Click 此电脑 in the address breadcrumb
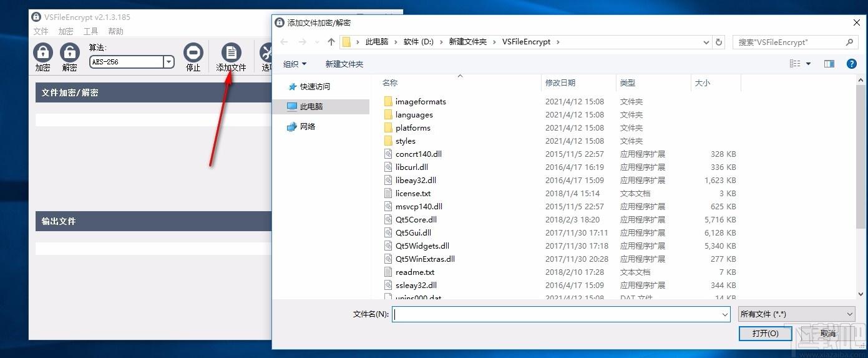Screen dimensions: 868x358 377,42
